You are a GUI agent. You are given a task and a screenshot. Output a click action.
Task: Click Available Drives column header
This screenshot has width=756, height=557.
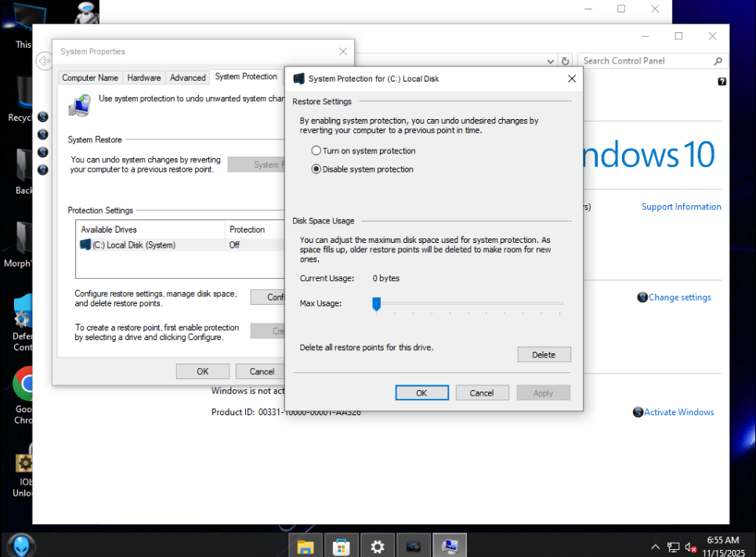pos(150,230)
